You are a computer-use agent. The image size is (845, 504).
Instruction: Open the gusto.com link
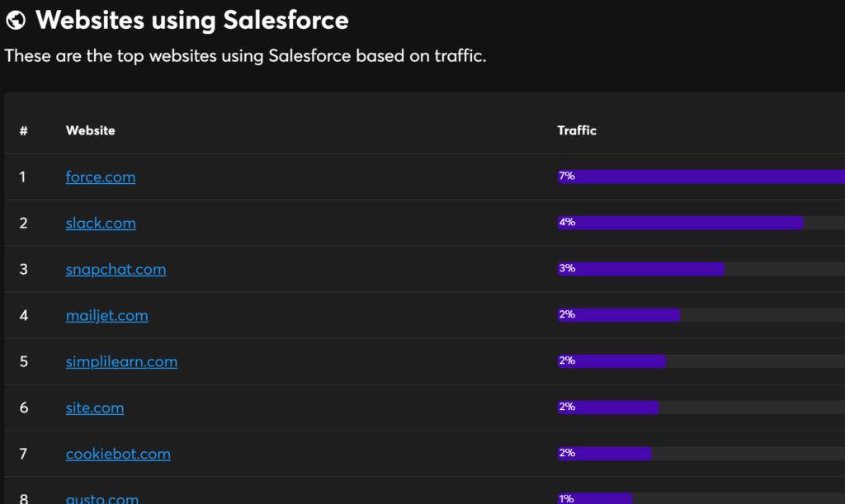pos(102,498)
